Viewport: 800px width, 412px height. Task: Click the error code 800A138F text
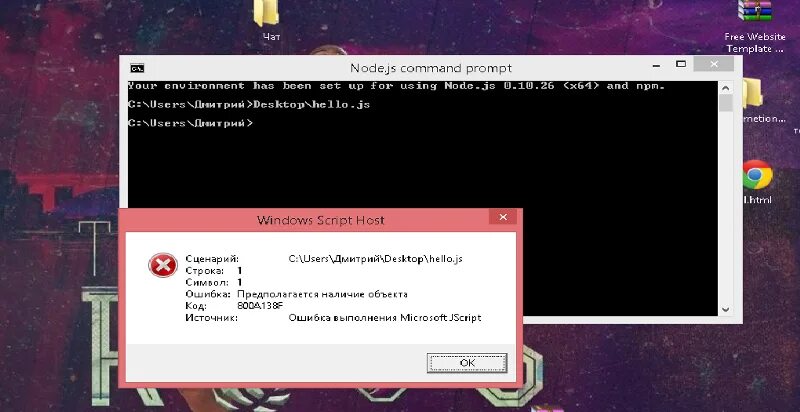(260, 306)
